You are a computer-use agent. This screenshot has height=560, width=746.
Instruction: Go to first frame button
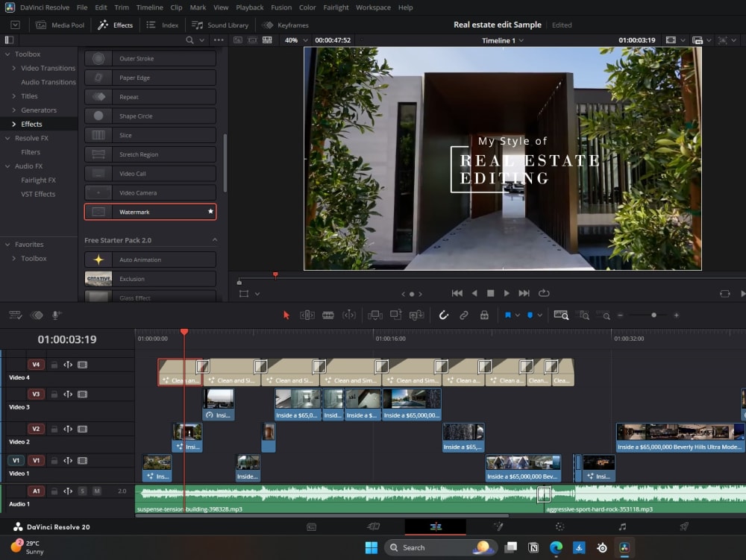point(457,293)
